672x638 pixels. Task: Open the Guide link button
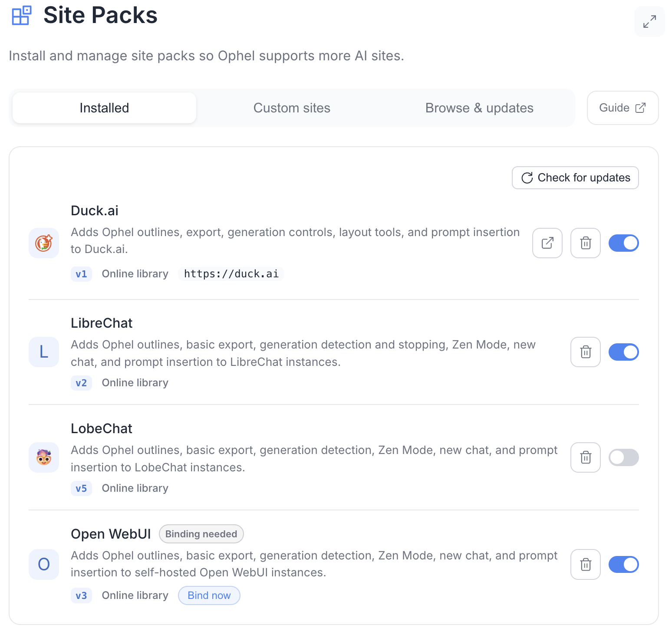click(x=623, y=108)
